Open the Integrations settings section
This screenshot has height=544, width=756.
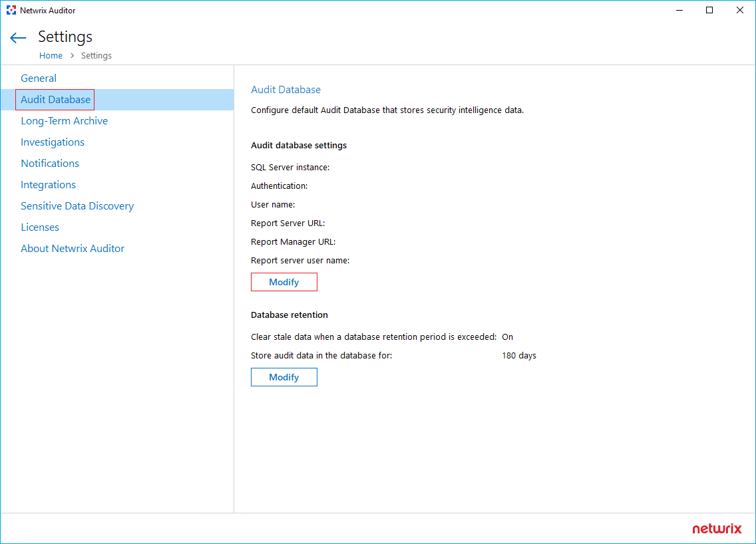point(48,184)
